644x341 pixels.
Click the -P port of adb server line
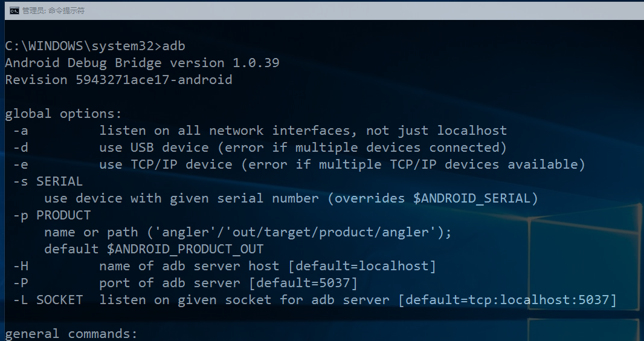pyautogui.click(x=185, y=283)
